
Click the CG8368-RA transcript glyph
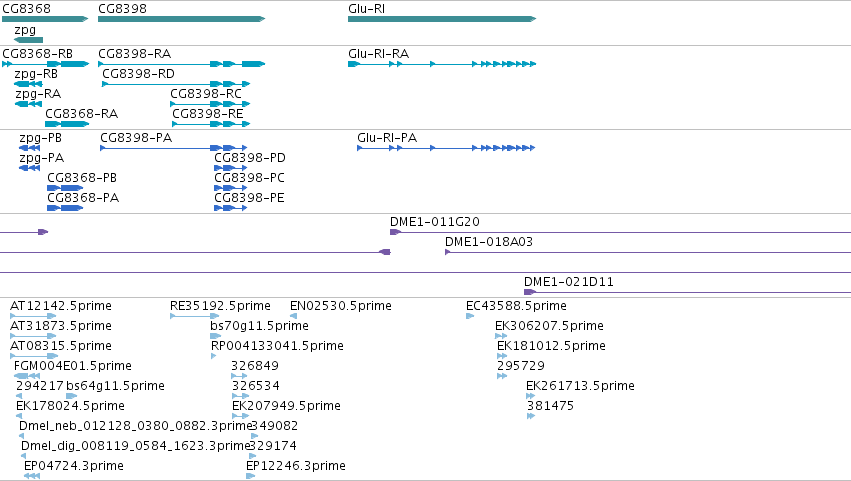click(x=67, y=124)
